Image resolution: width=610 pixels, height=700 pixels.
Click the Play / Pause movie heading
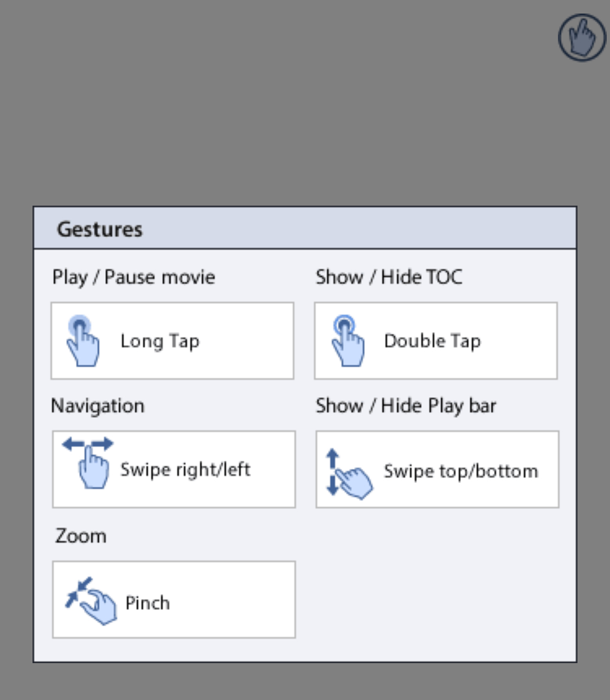click(134, 277)
